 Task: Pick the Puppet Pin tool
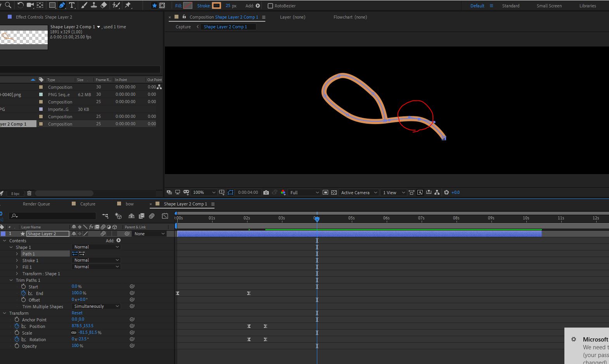(x=128, y=5)
